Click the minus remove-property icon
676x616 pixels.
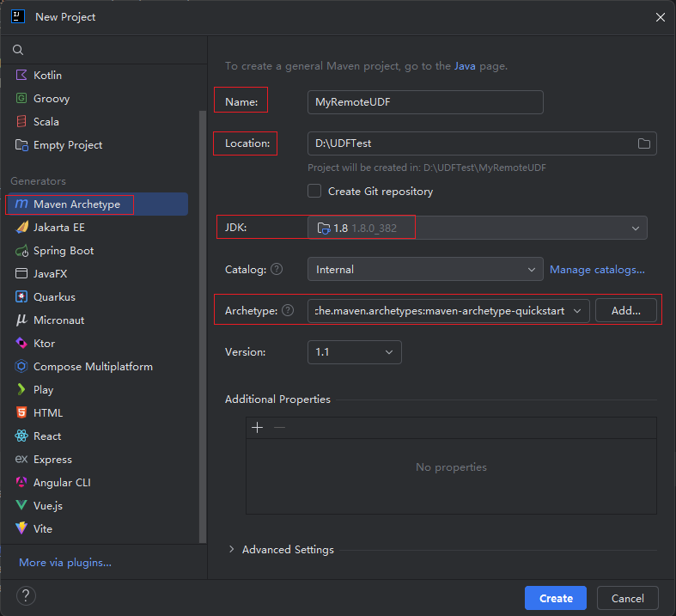[279, 428]
